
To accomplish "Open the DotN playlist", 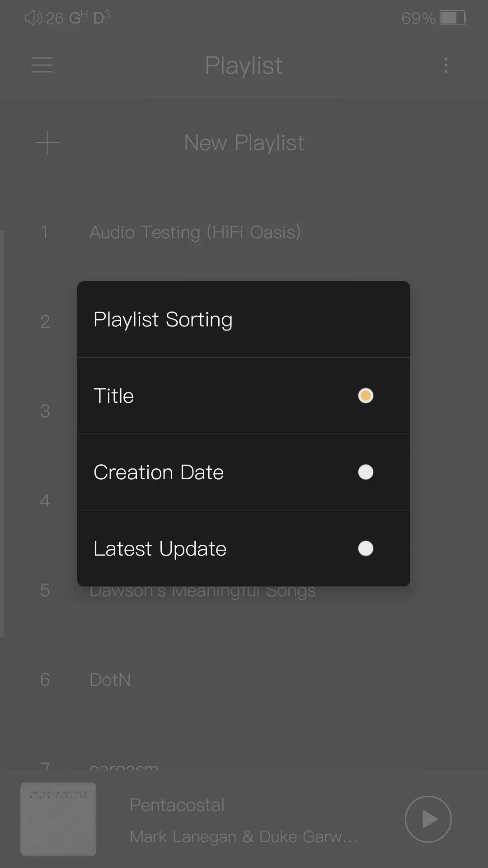I will coord(110,680).
